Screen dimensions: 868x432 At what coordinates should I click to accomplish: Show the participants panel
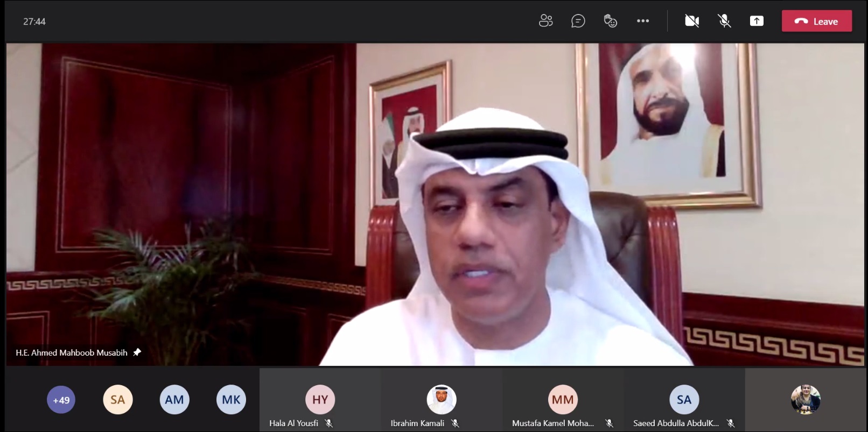545,21
